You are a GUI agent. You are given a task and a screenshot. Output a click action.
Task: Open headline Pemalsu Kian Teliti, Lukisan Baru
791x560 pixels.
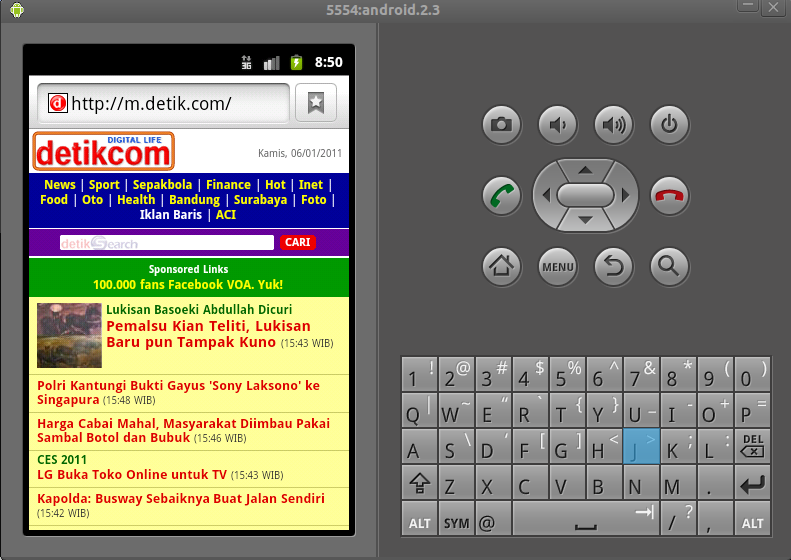208,334
